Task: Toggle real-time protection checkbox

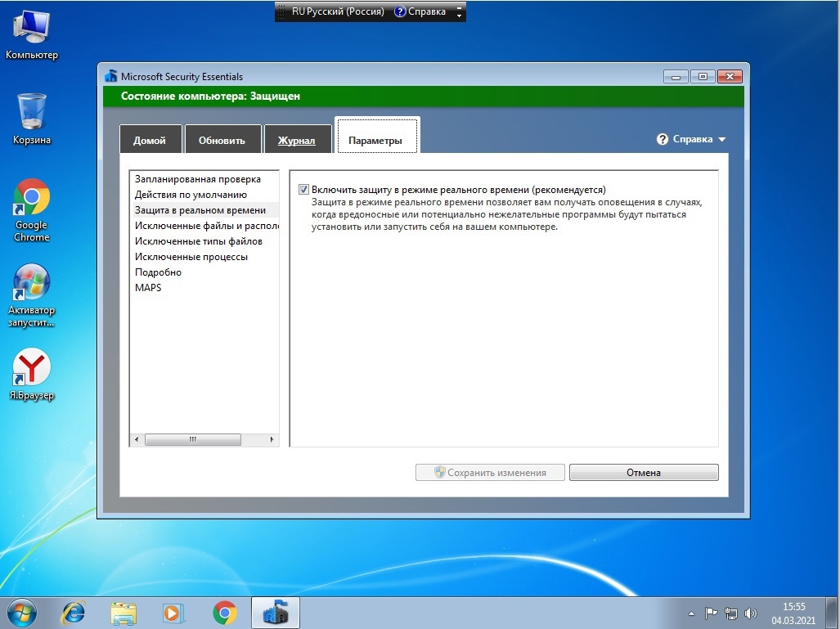Action: pyautogui.click(x=303, y=189)
